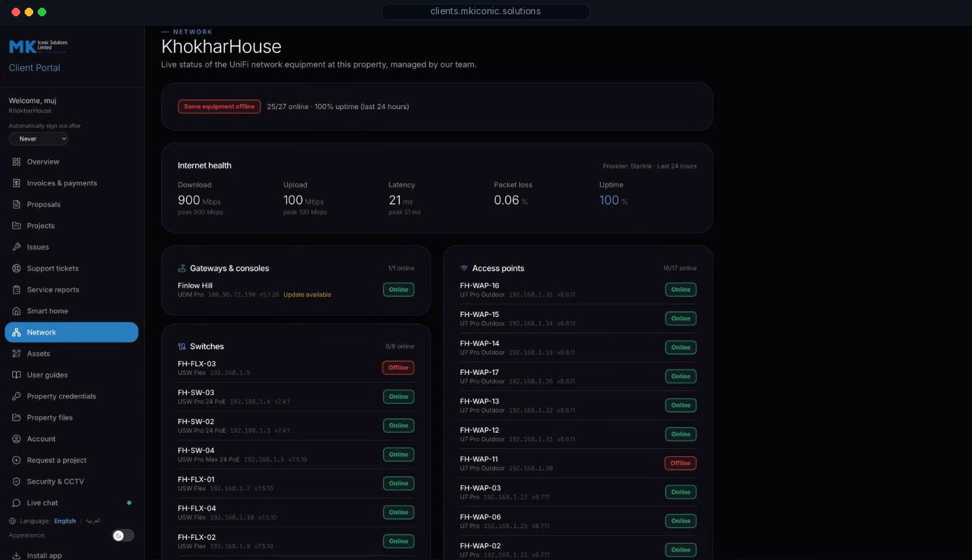The height and width of the screenshot is (560, 972).
Task: Click the Request a project plus icon
Action: (16, 461)
